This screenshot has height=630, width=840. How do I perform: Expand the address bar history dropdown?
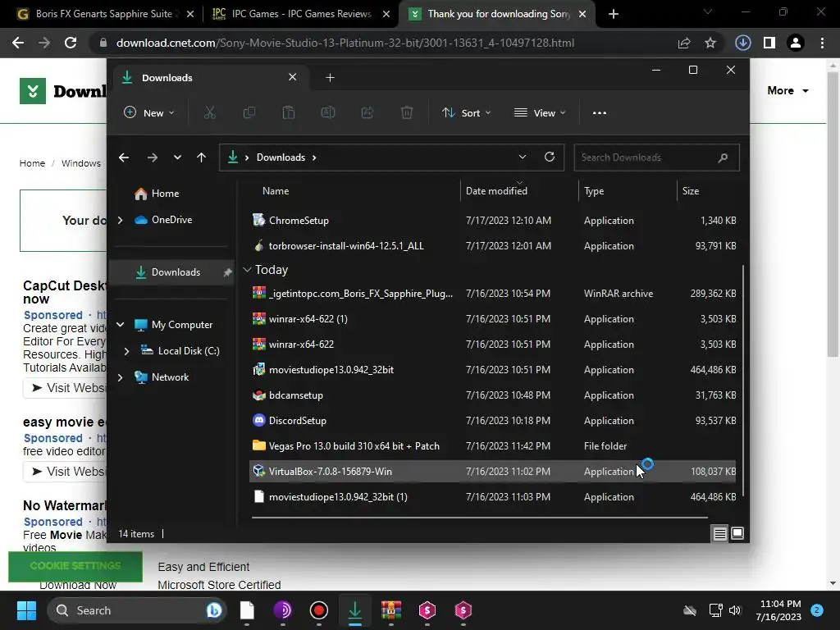(x=523, y=157)
